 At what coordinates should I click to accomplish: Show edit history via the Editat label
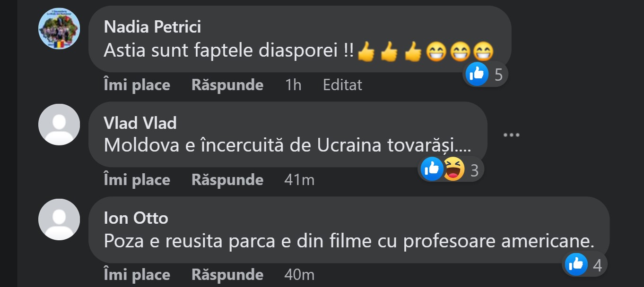(342, 85)
